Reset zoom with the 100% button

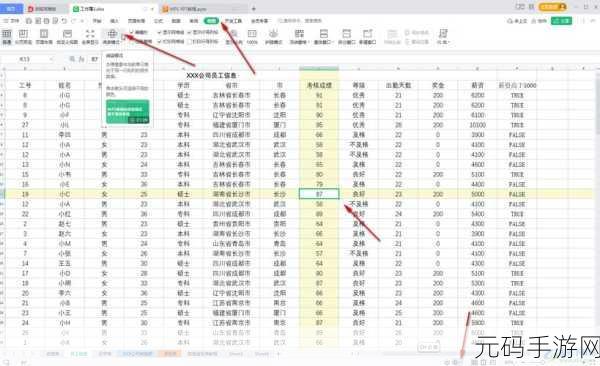tap(252, 37)
